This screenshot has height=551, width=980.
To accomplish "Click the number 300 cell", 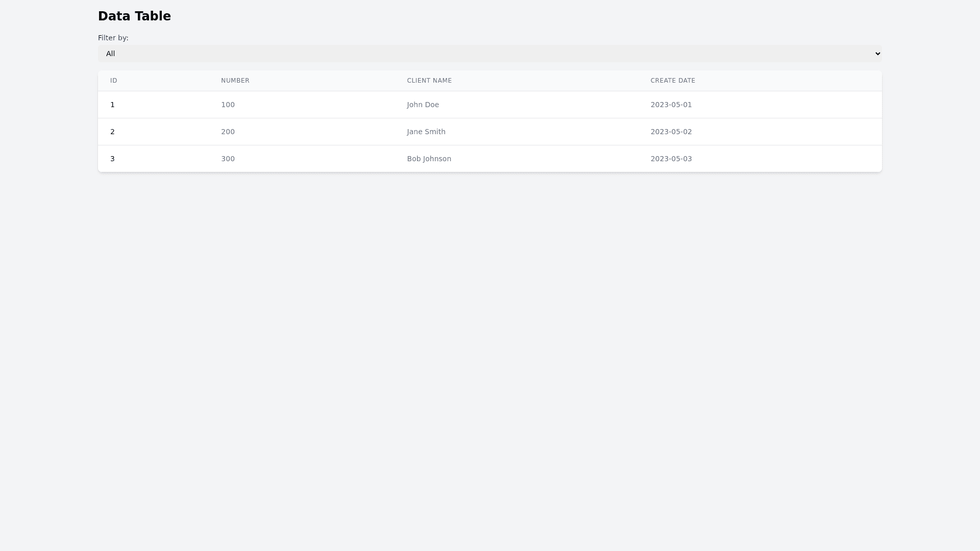I will [x=228, y=159].
